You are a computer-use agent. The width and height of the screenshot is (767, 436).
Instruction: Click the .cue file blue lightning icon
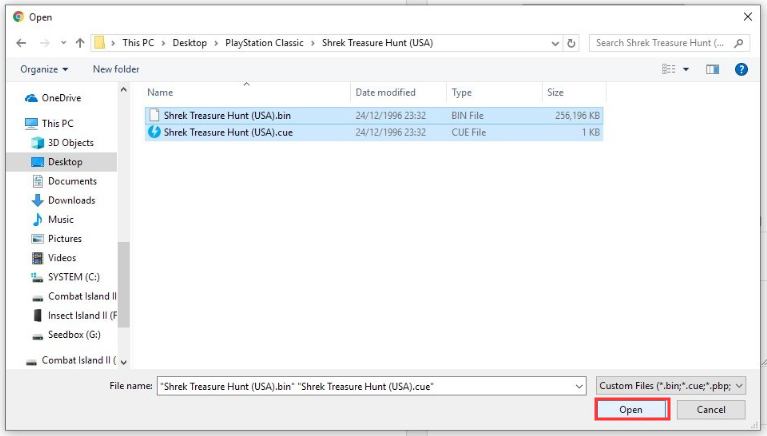click(154, 132)
